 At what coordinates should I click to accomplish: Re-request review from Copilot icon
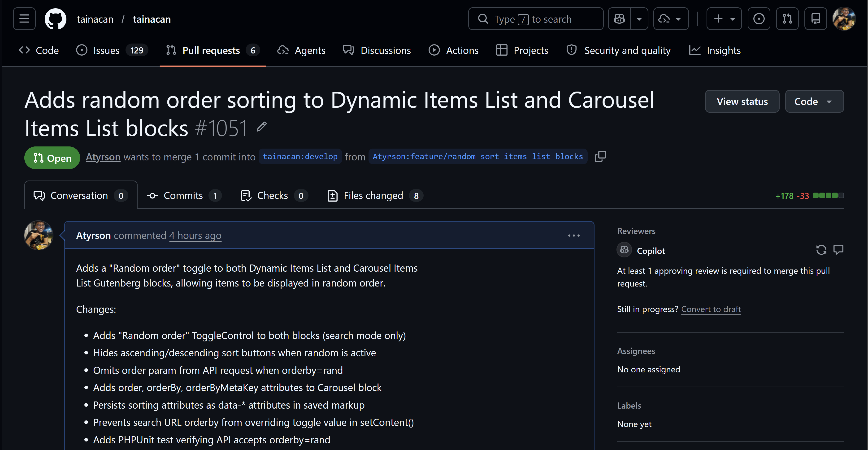[821, 250]
